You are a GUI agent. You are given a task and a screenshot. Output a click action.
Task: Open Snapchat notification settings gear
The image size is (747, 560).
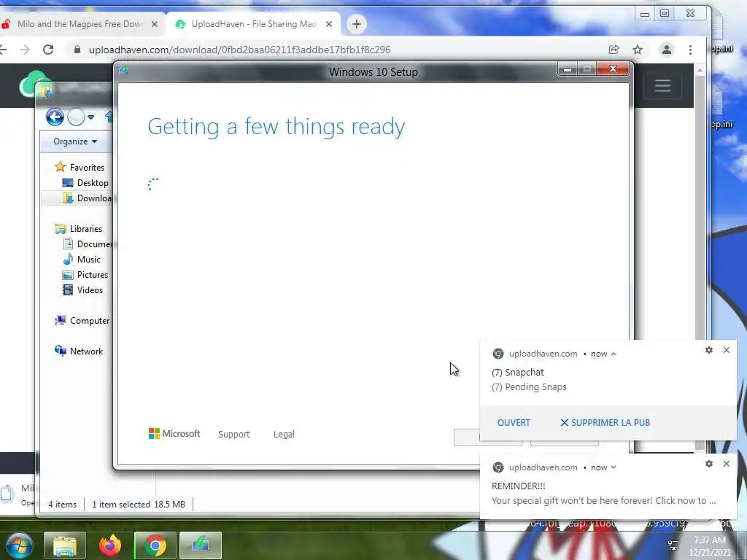(x=709, y=350)
